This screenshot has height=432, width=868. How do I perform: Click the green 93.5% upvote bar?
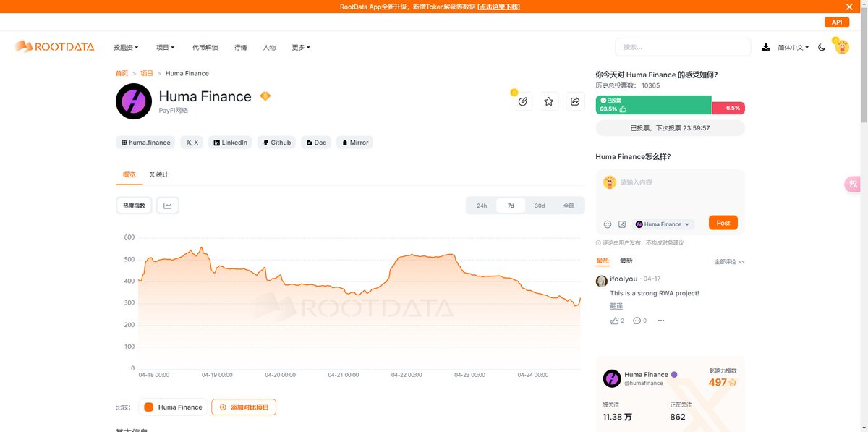(653, 105)
